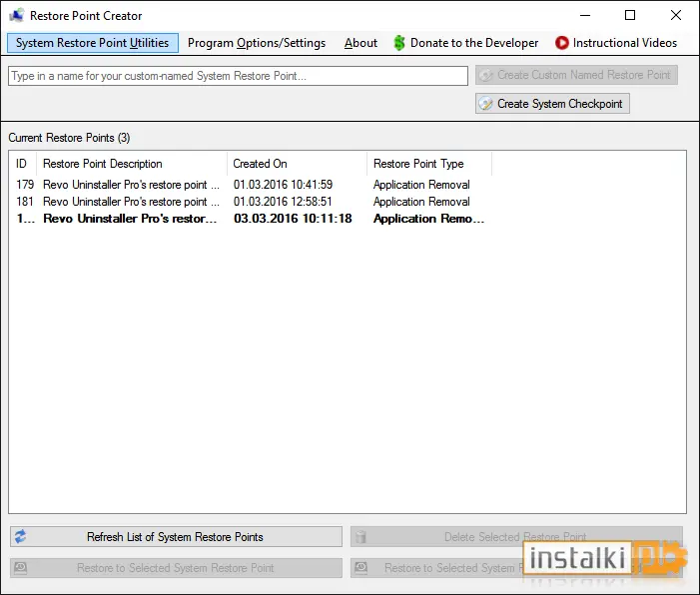This screenshot has width=700, height=595.
Task: Click Application Removal type in row 179
Action: pos(421,185)
